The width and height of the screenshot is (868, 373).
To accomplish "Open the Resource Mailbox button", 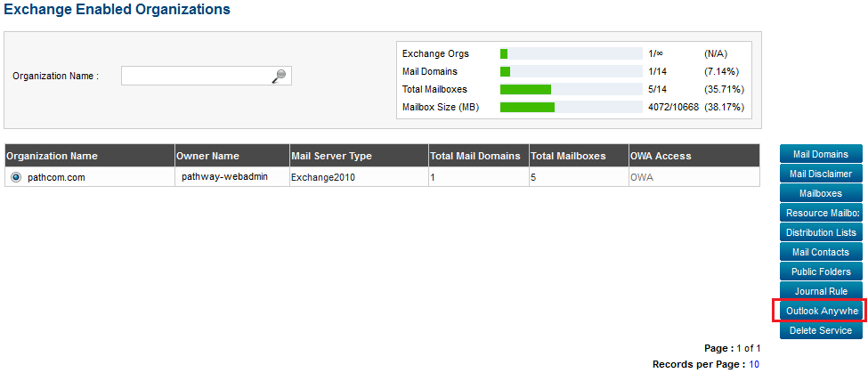I will click(821, 213).
